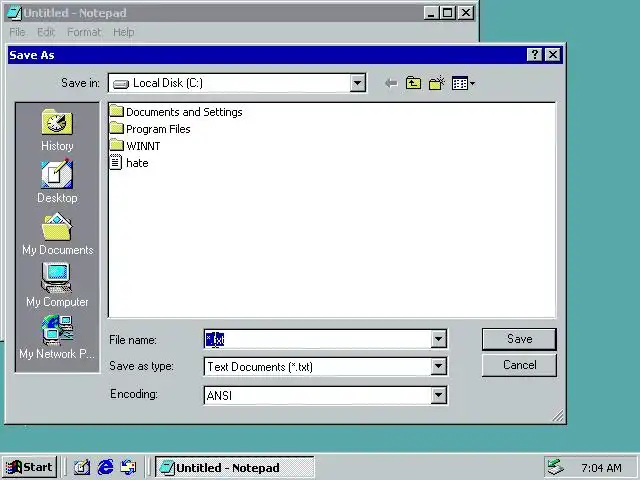
Task: Click the Show Desktop quick launch icon
Action: [82, 467]
